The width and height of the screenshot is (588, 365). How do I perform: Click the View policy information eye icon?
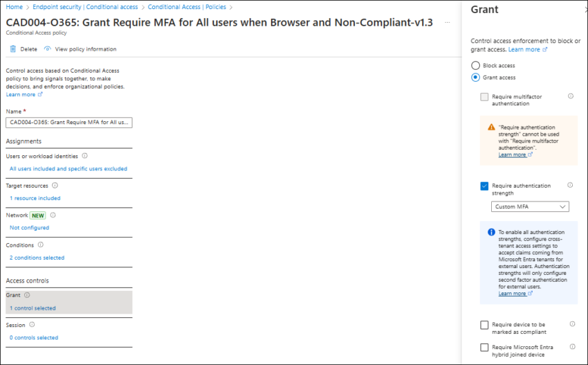47,49
